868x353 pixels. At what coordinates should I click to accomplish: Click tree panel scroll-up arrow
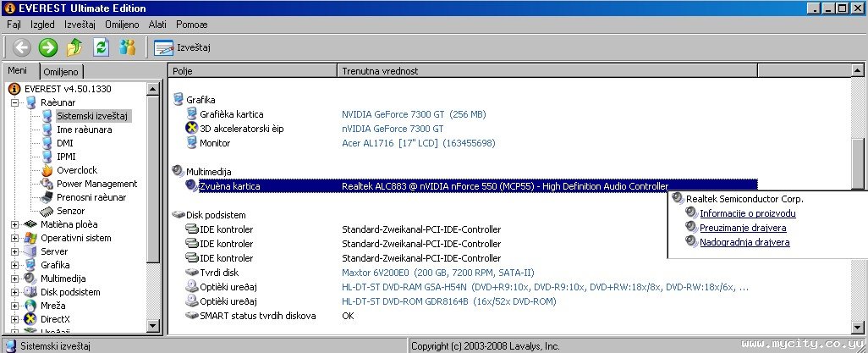(x=154, y=89)
